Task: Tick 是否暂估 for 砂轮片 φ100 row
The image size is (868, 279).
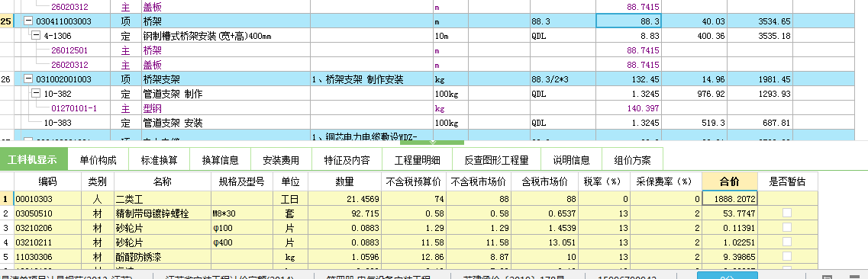Action: click(x=786, y=227)
